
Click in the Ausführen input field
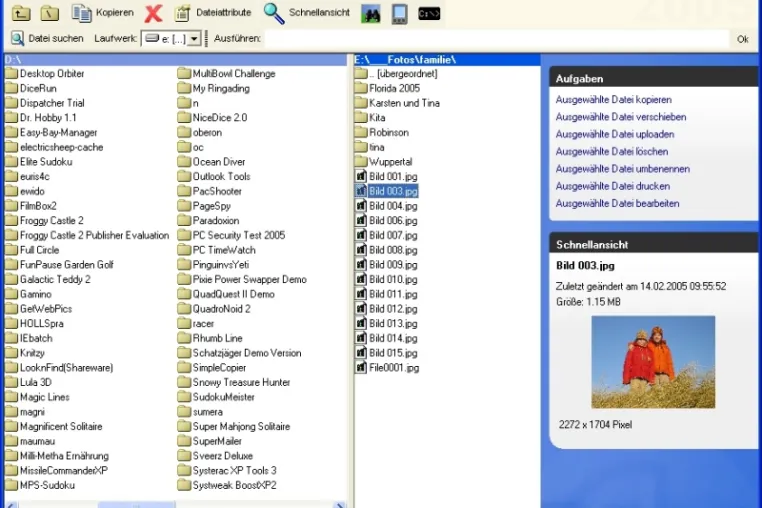tap(497, 38)
